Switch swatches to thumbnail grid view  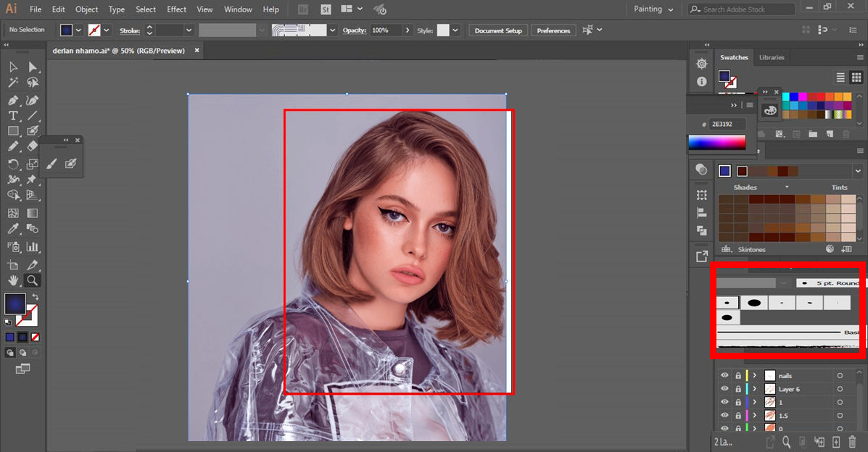(x=856, y=78)
